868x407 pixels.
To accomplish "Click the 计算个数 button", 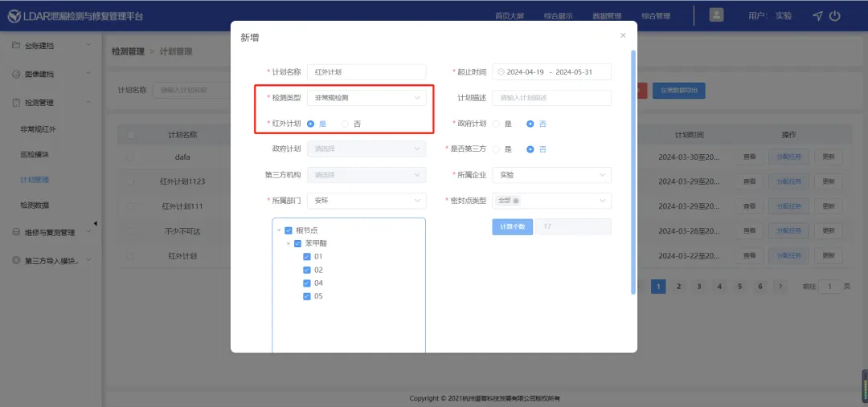I will tap(512, 227).
